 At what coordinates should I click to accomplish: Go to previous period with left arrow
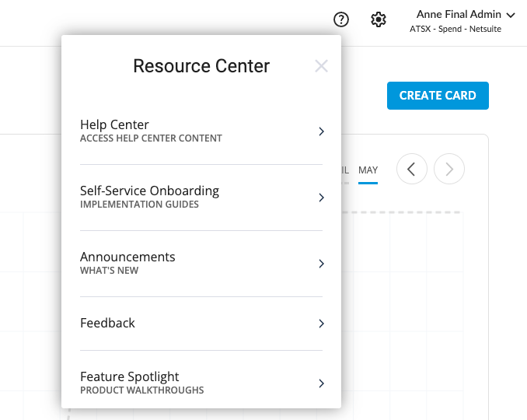(x=412, y=169)
